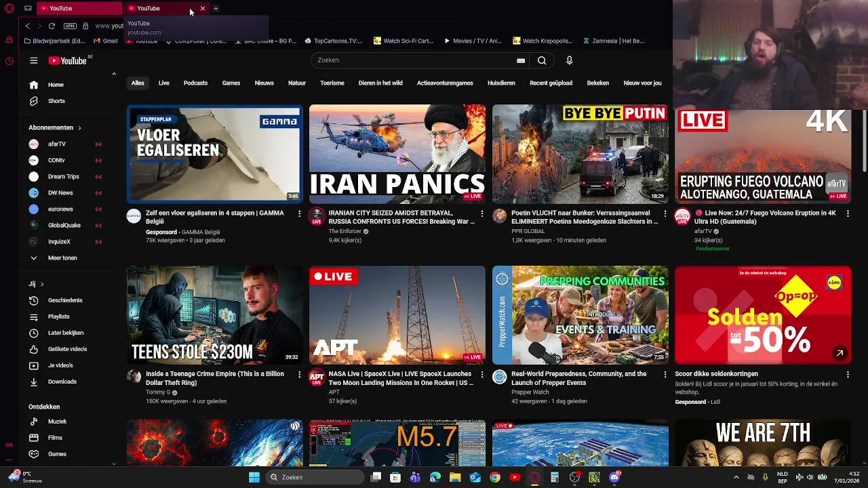
Task: Open options menu for Poetin VLUCHT video
Action: click(665, 213)
